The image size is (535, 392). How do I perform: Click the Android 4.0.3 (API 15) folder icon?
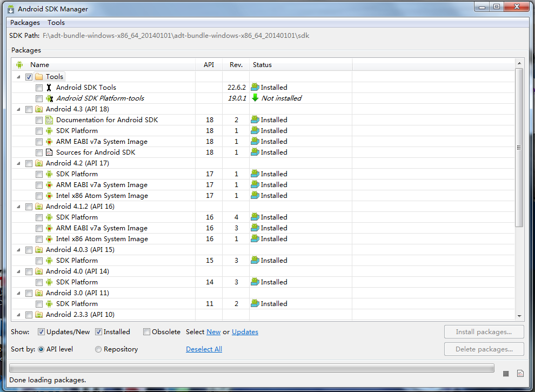point(39,250)
